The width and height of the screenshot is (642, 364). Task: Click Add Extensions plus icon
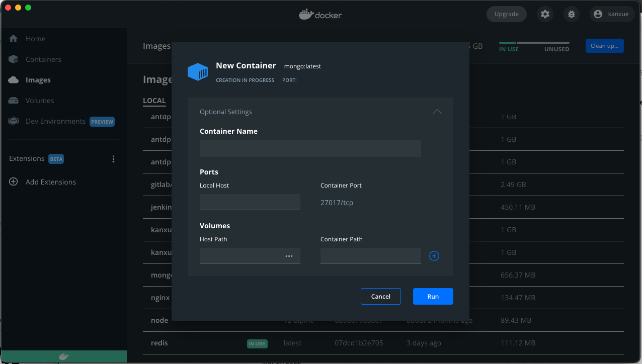tap(14, 182)
